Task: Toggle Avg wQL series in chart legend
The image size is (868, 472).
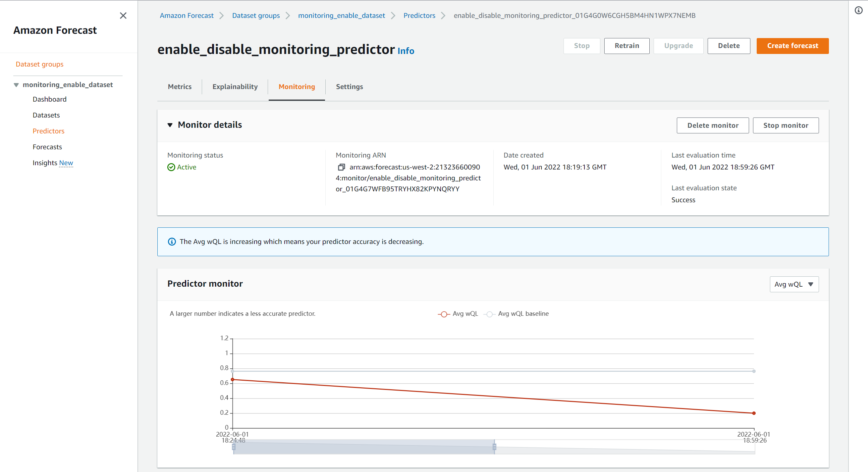Action: (458, 313)
